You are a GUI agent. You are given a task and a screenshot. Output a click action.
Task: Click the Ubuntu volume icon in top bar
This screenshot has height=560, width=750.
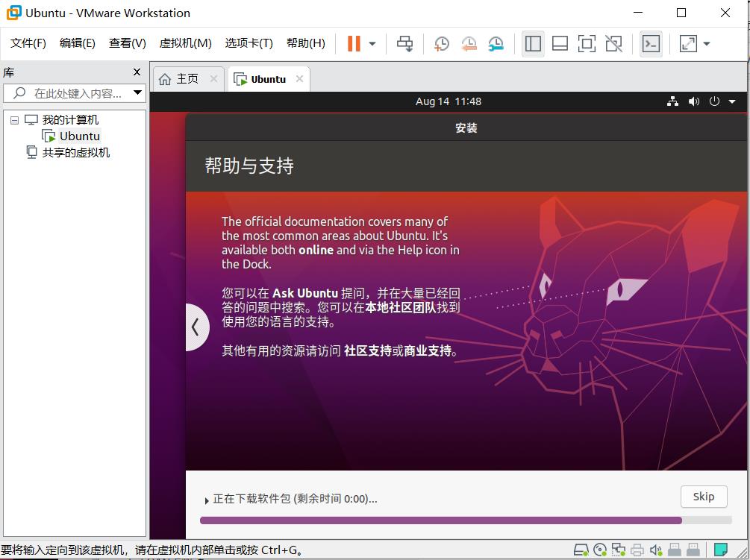coord(693,101)
